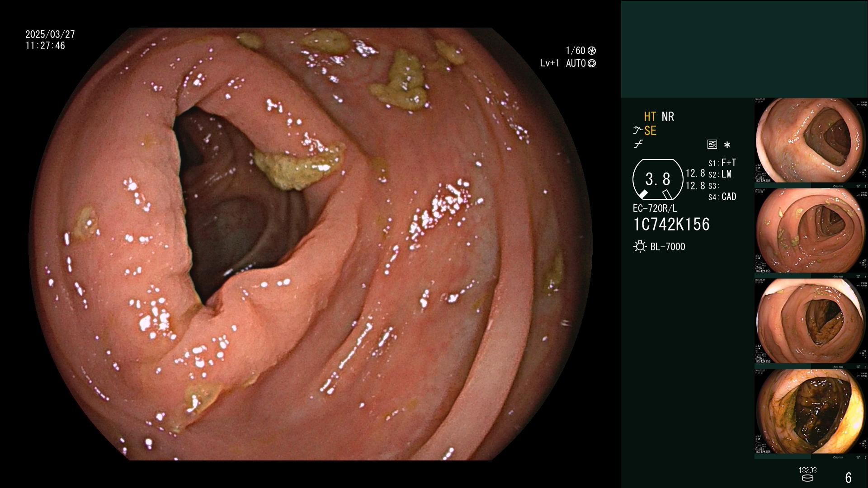Toggle the SE enhancement indicator
The image size is (868, 488).
[x=650, y=131]
